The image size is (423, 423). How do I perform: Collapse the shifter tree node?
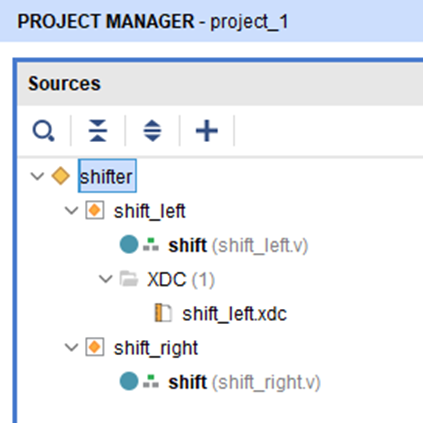tap(37, 176)
